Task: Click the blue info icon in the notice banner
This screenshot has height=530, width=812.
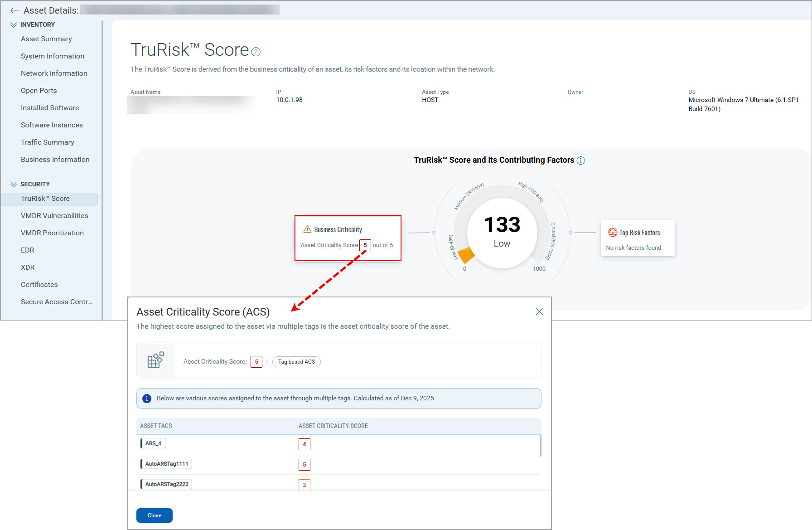Action: click(x=147, y=399)
